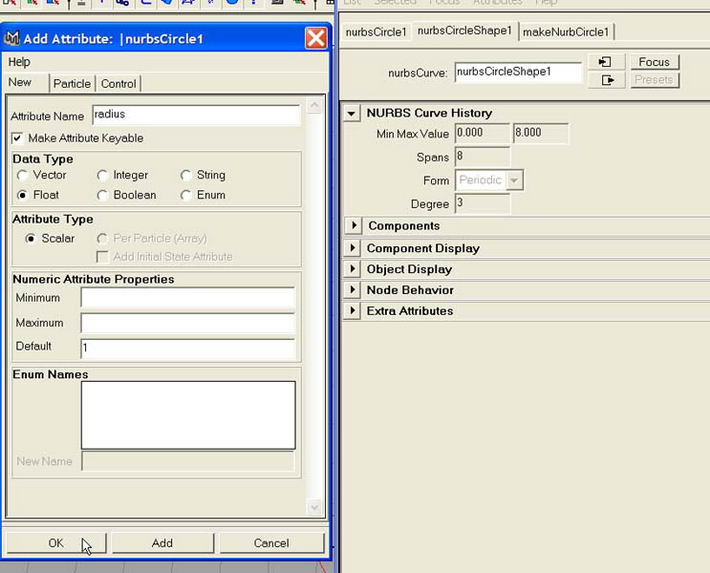Viewport: 710px width, 573px height.
Task: Choose the Boolean data type option
Action: click(102, 195)
